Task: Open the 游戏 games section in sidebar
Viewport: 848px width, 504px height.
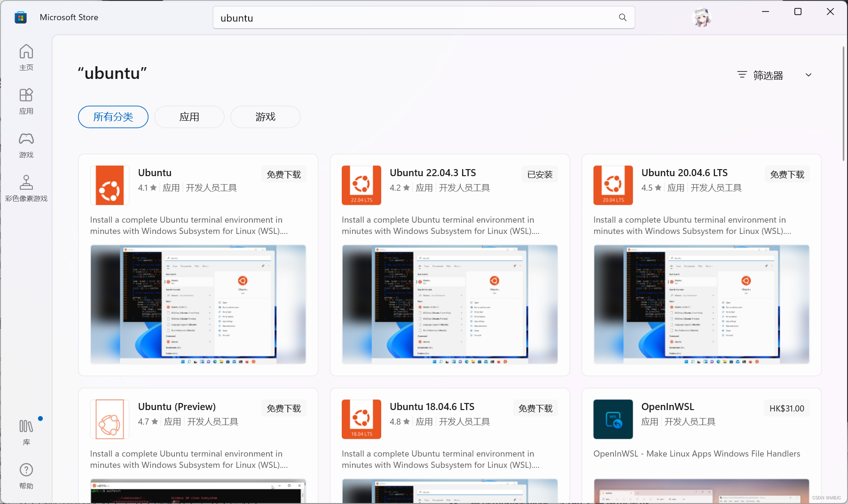Action: [26, 145]
